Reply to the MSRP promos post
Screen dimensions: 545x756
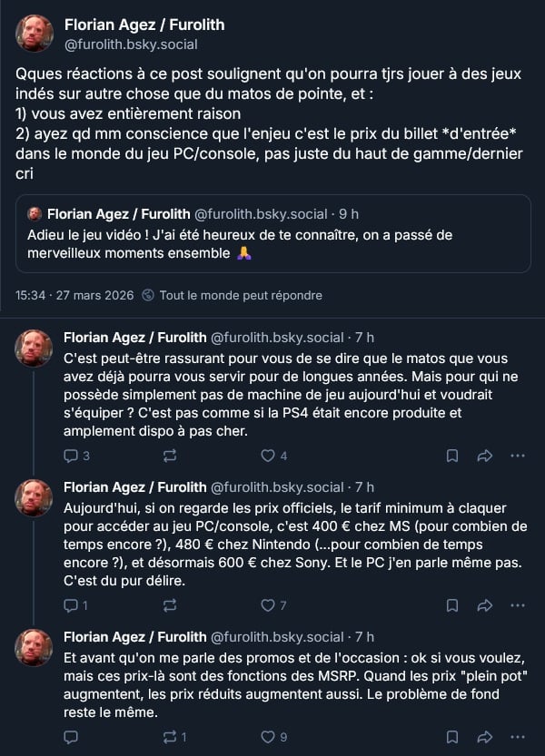tap(72, 737)
